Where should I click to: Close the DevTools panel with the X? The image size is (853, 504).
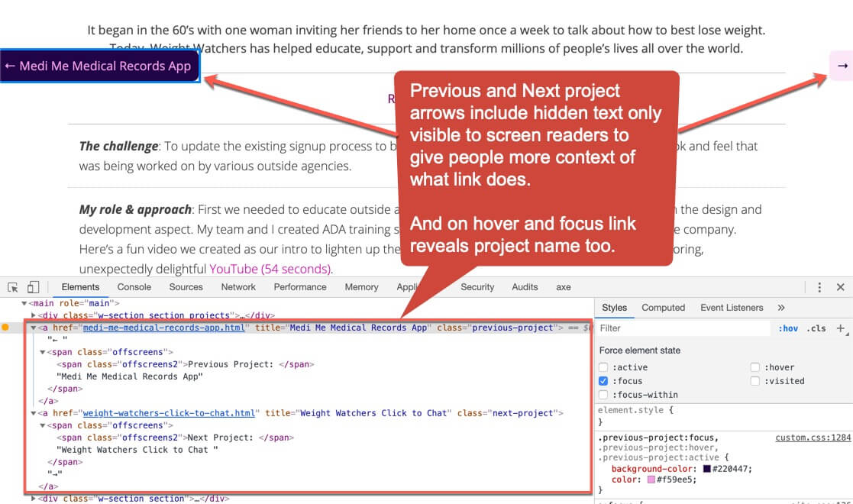(x=841, y=287)
